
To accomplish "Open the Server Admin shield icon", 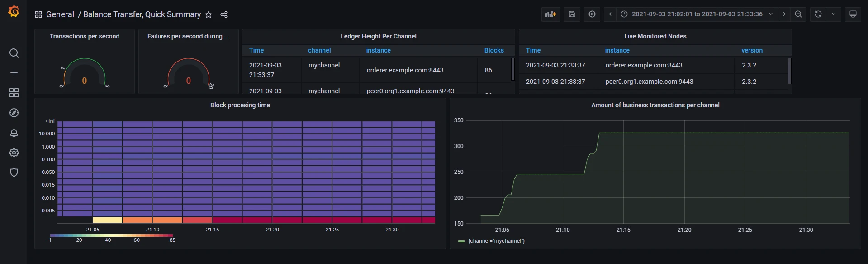I will click(x=14, y=173).
